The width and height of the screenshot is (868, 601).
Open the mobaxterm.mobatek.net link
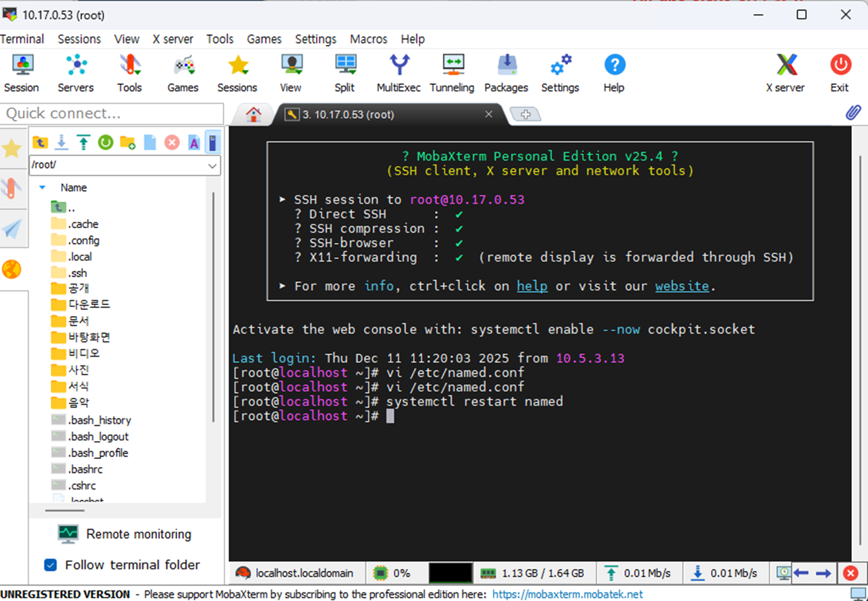pyautogui.click(x=567, y=594)
